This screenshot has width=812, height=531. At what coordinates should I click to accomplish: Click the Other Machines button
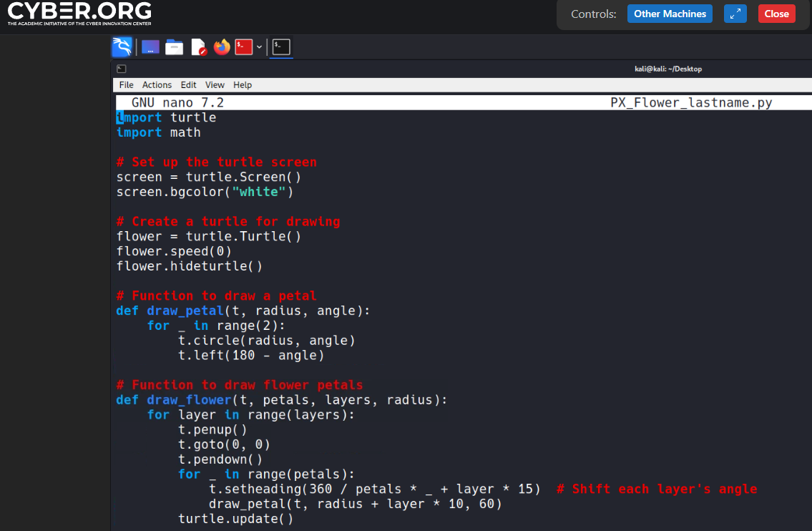[670, 14]
